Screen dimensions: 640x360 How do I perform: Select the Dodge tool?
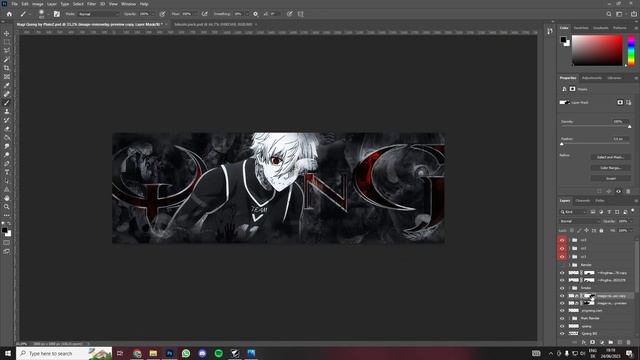[7, 155]
